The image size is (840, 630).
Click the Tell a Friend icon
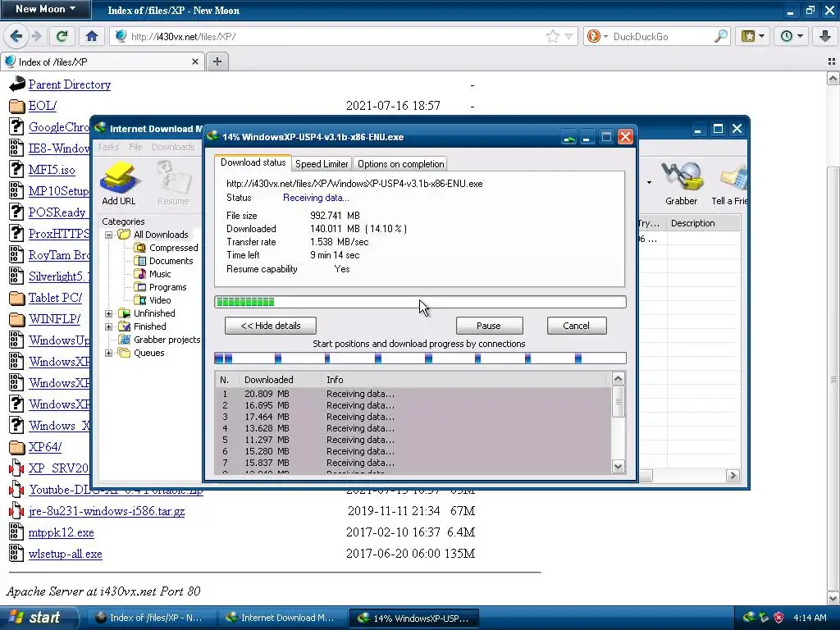[x=729, y=184]
